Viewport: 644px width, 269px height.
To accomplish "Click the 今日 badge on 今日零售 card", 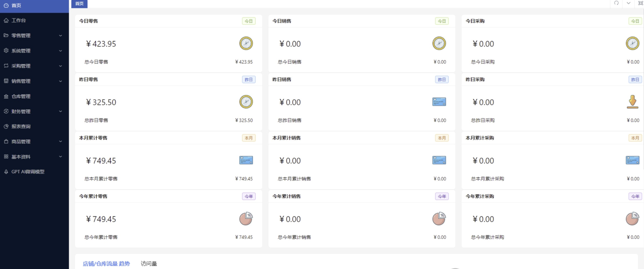I will click(248, 21).
